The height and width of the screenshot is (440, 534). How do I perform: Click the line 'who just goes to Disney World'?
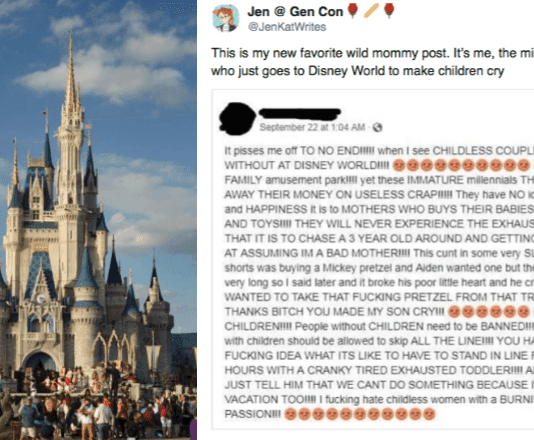(357, 71)
